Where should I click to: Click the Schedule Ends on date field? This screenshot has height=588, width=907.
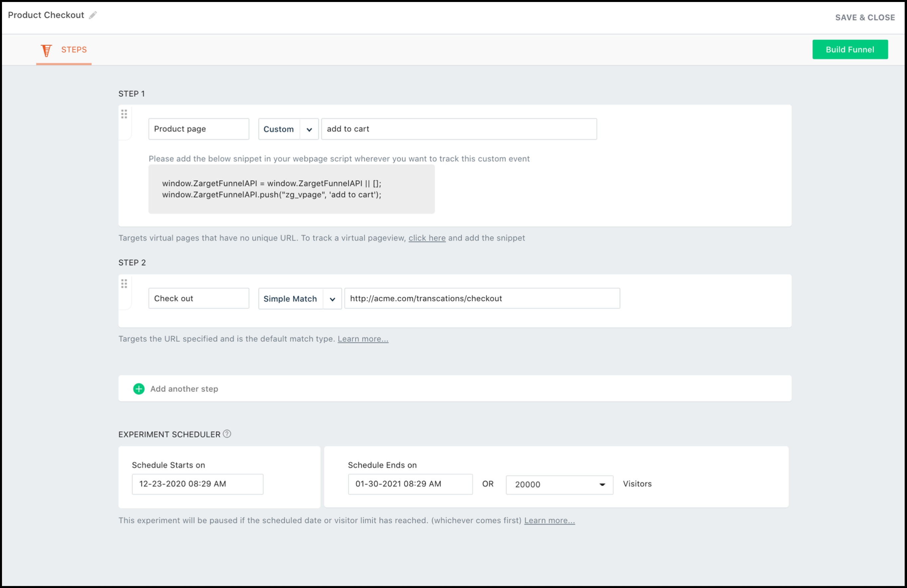click(410, 484)
